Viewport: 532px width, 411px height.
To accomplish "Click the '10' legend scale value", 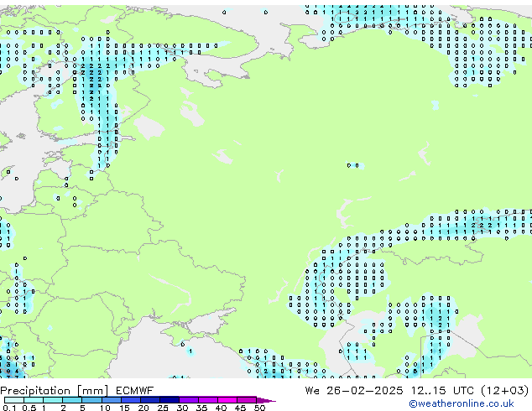I will click(105, 408).
